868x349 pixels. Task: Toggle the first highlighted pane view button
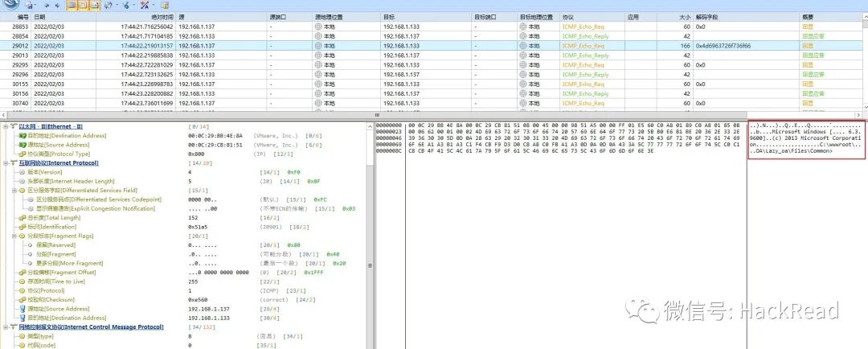point(72,6)
